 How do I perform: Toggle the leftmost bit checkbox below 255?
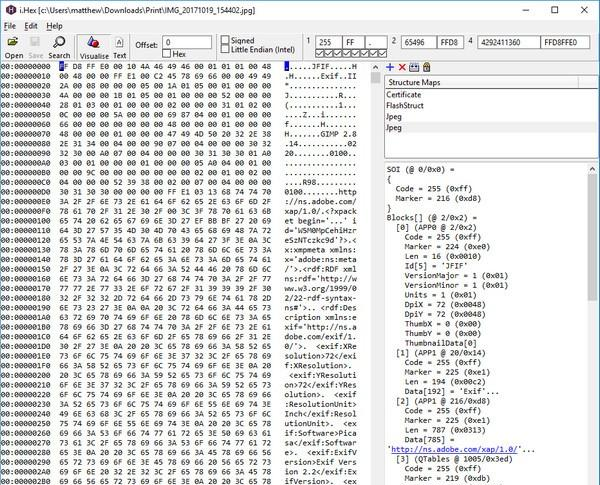tap(320, 53)
